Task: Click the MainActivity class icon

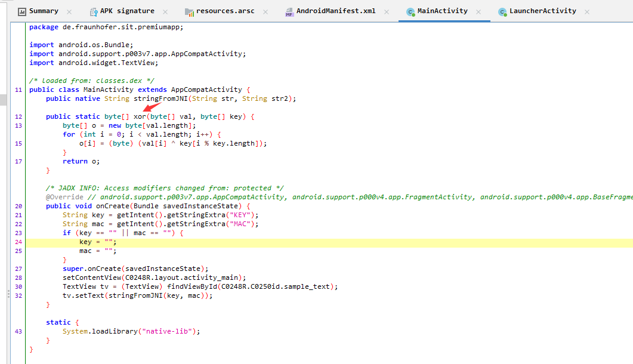Action: pos(410,11)
